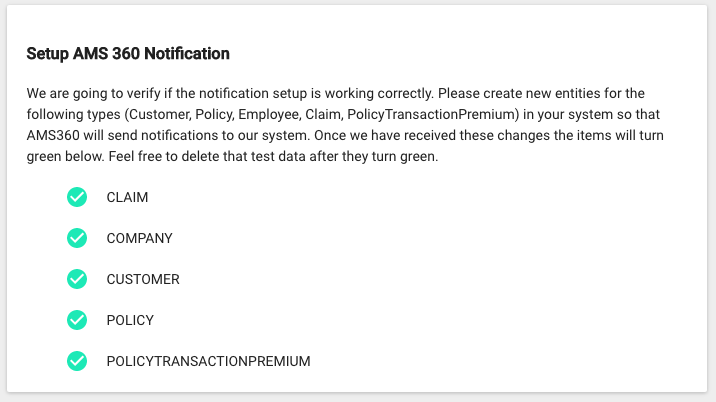The height and width of the screenshot is (402, 716).
Task: Select the POLICY list label
Action: point(130,320)
